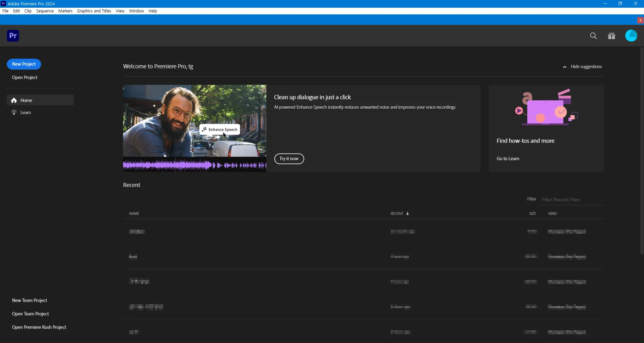Click the Enhance Speech promo thumbnail
Screen dimensions: 644x343
[x=195, y=128]
